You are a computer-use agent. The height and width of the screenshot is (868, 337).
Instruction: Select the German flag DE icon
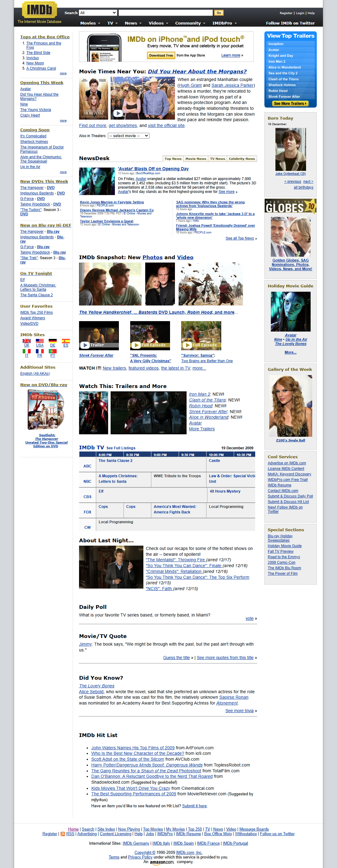52,341
